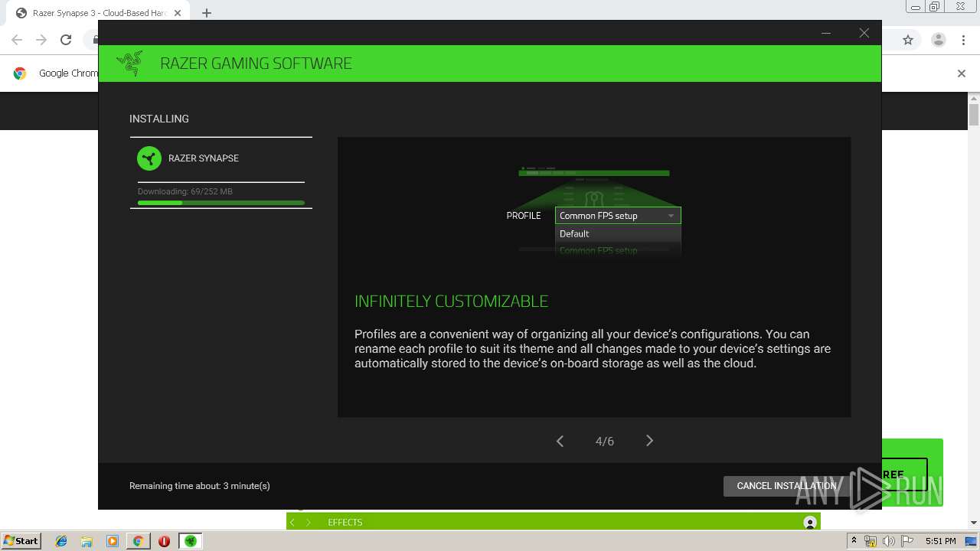Screen dimensions: 980x551
Task: Switch to Razer installer taskbar item
Action: click(190, 541)
